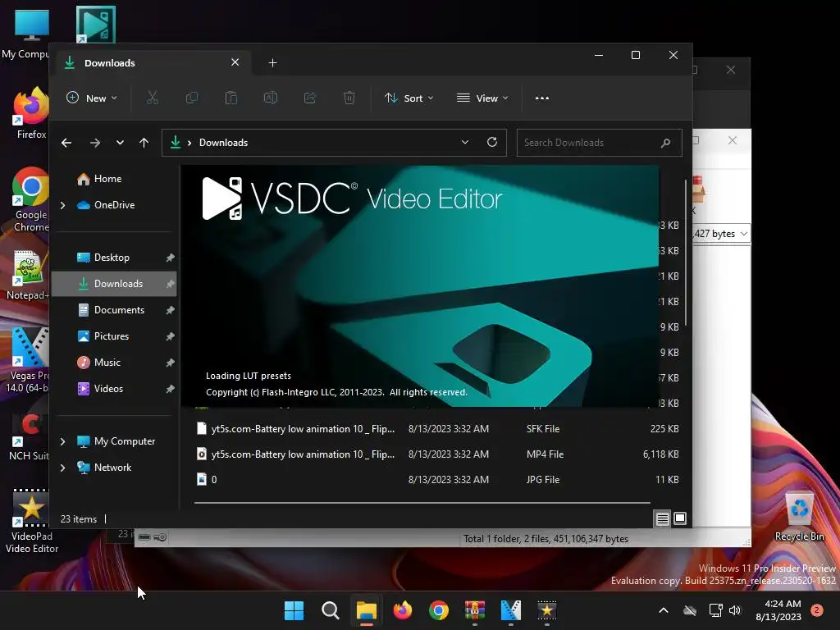Expand address bar history dropdown
The image size is (840, 630).
click(465, 142)
